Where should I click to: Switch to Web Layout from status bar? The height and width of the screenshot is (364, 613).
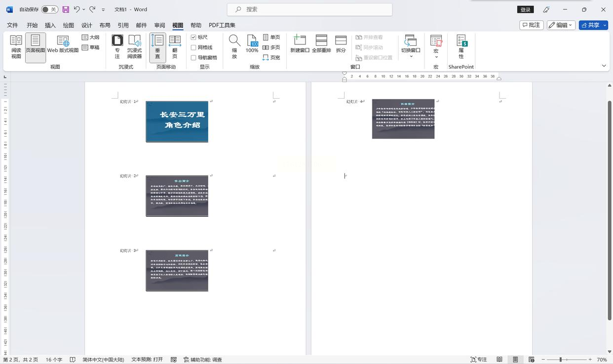click(x=532, y=360)
